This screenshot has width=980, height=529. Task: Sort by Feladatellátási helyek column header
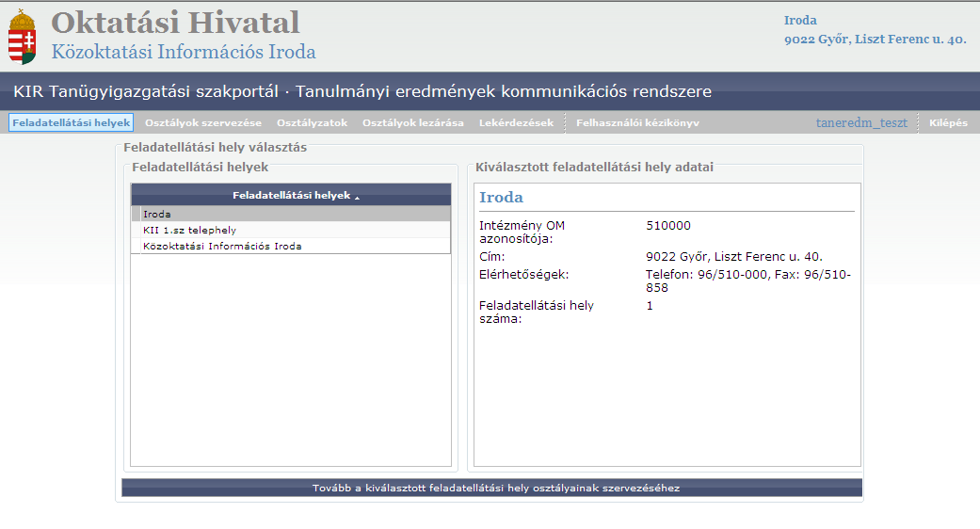tap(291, 195)
